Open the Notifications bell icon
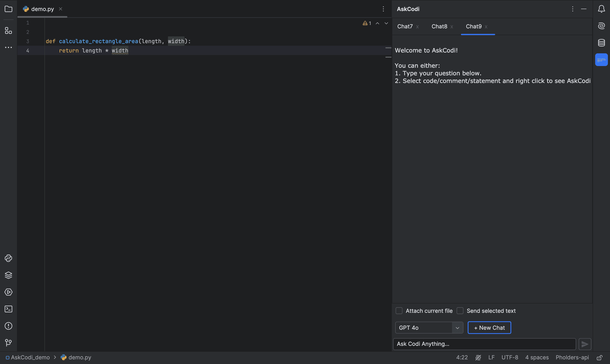 tap(601, 9)
